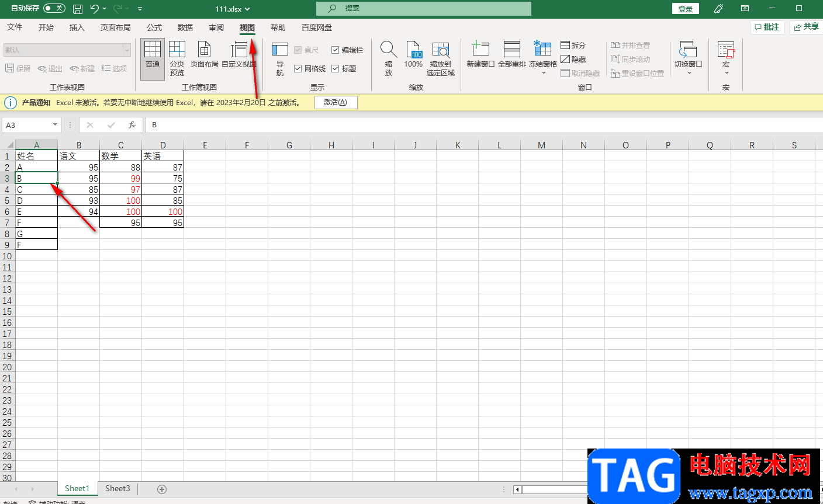Open the File (文件) tab
Image resolution: width=823 pixels, height=504 pixels.
tap(15, 27)
